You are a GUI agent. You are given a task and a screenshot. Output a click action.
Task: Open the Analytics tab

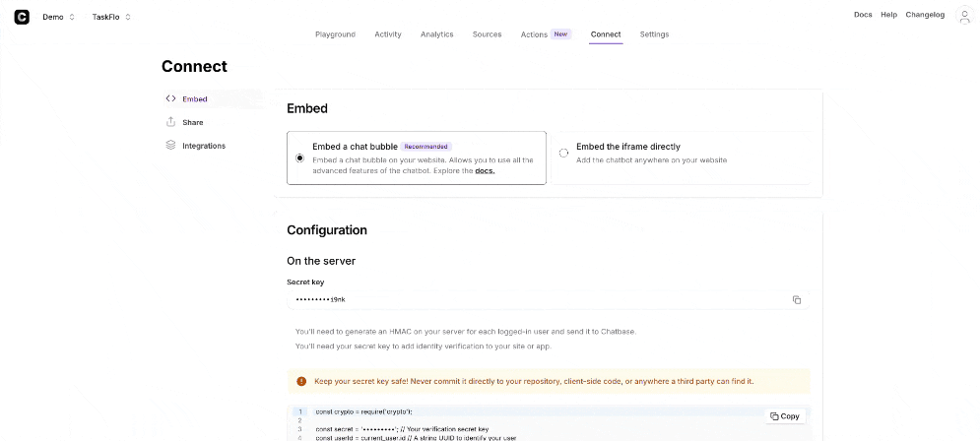click(x=436, y=34)
